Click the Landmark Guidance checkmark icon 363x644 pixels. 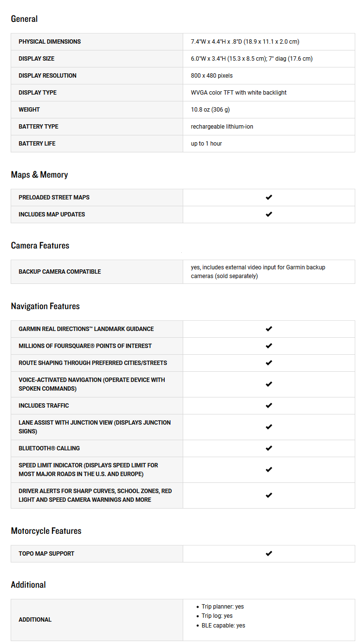tap(269, 329)
